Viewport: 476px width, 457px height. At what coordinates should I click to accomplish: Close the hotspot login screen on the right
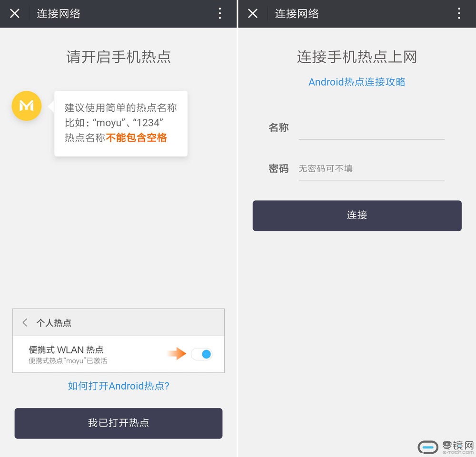pos(253,13)
